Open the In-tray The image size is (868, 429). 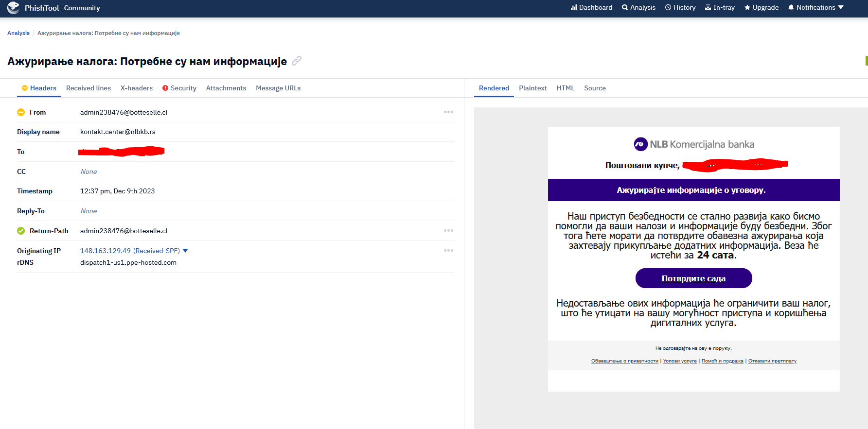(720, 8)
